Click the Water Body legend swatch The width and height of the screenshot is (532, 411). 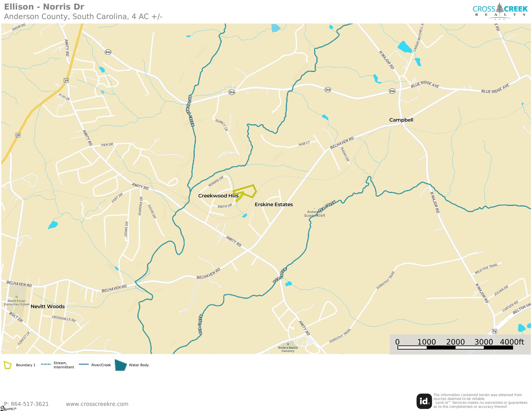point(121,365)
